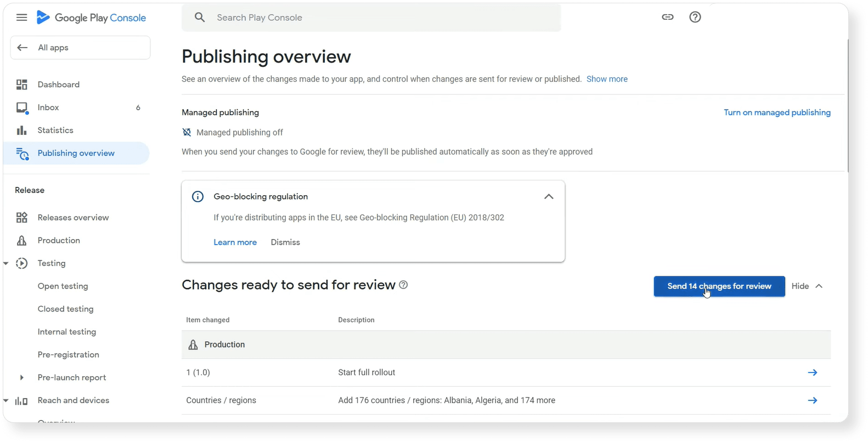Click the Item changed column header

click(207, 320)
